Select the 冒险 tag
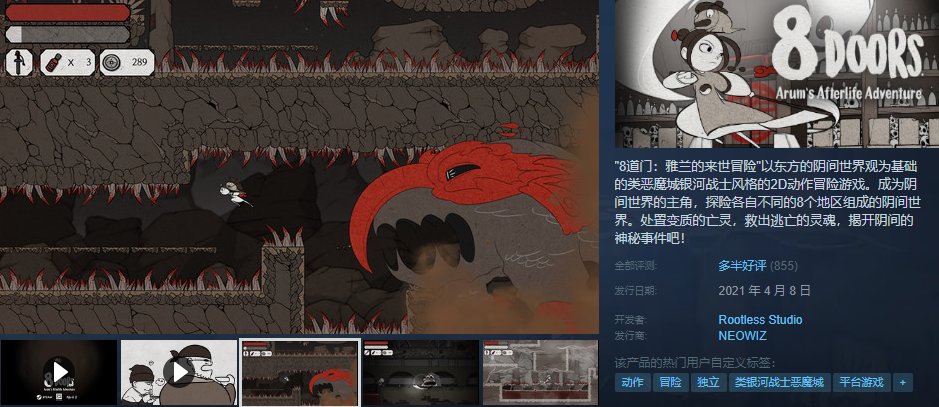 click(x=670, y=382)
